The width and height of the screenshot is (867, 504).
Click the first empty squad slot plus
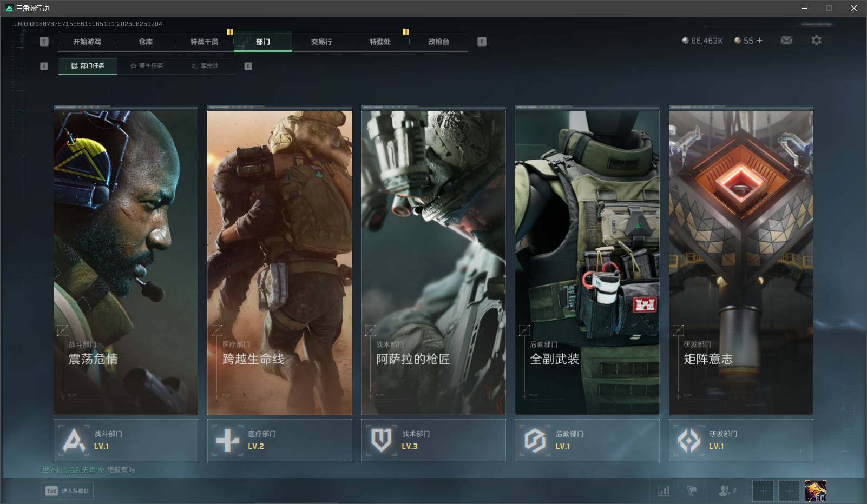(763, 491)
